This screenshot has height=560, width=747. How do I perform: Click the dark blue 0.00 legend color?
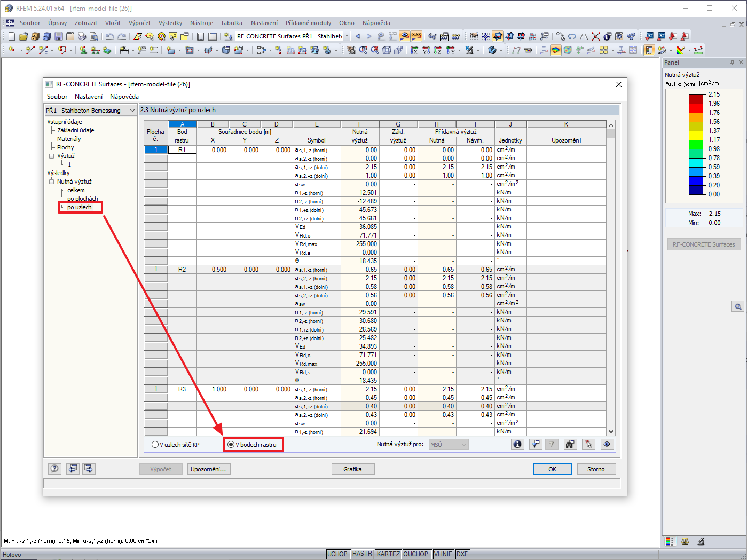click(696, 190)
